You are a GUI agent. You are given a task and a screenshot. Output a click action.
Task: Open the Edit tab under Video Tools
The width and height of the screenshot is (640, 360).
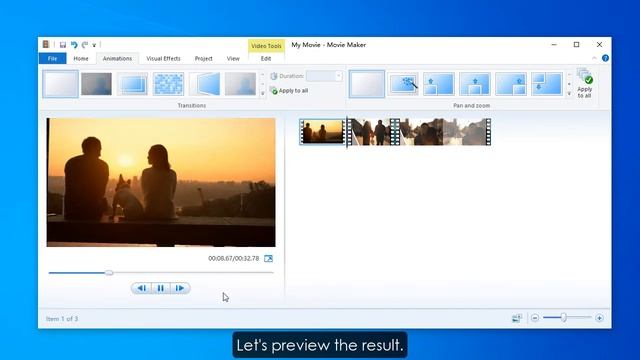266,58
